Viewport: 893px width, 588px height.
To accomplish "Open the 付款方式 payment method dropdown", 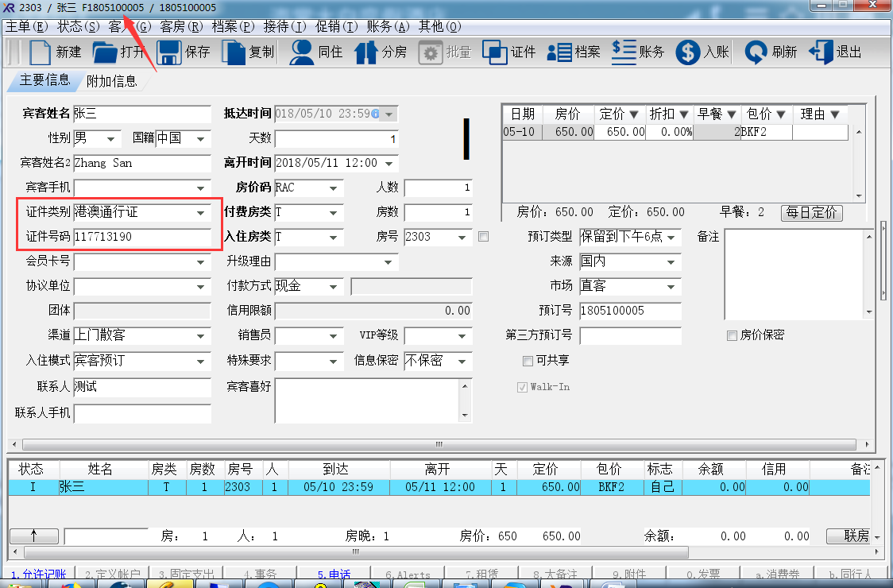I will (x=333, y=287).
